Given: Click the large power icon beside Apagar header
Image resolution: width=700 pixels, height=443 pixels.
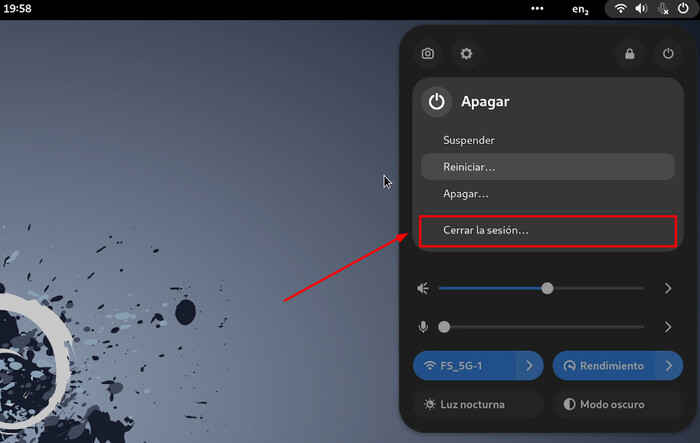Looking at the screenshot, I should [x=436, y=101].
